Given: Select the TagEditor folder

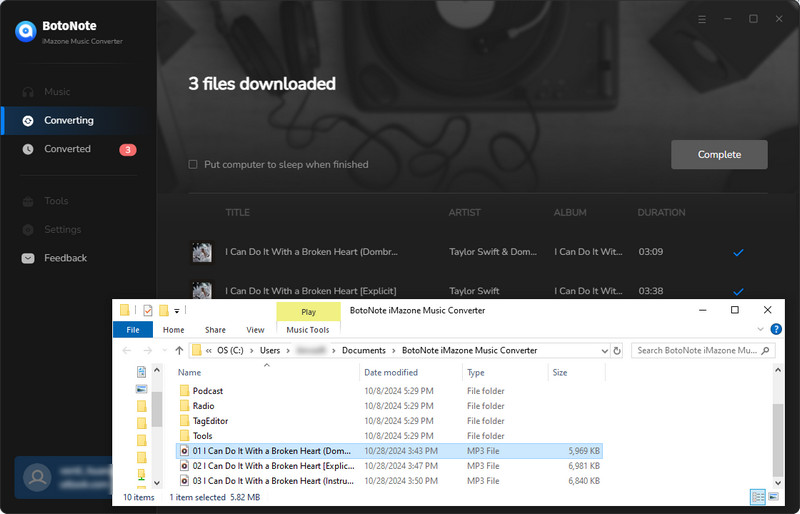Looking at the screenshot, I should tap(210, 421).
